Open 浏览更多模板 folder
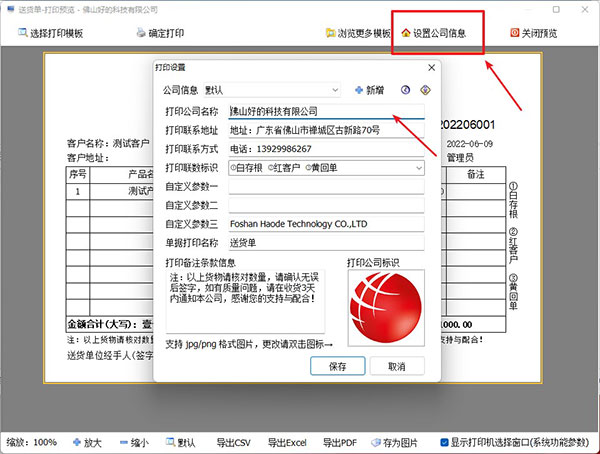 pos(332,33)
